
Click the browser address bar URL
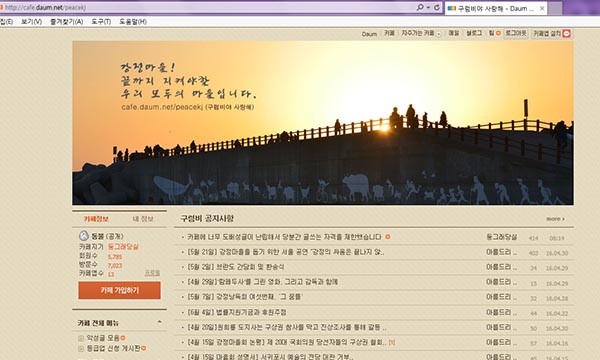46,7
